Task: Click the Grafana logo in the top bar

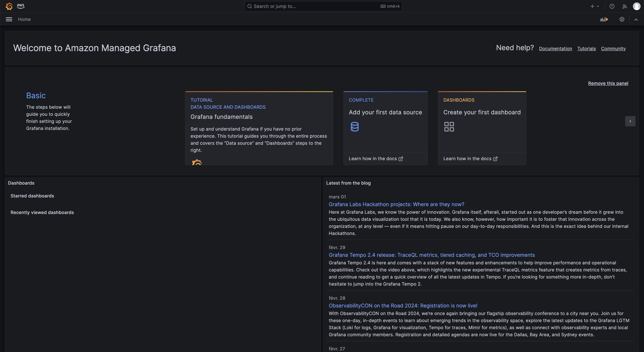Action: coord(9,6)
